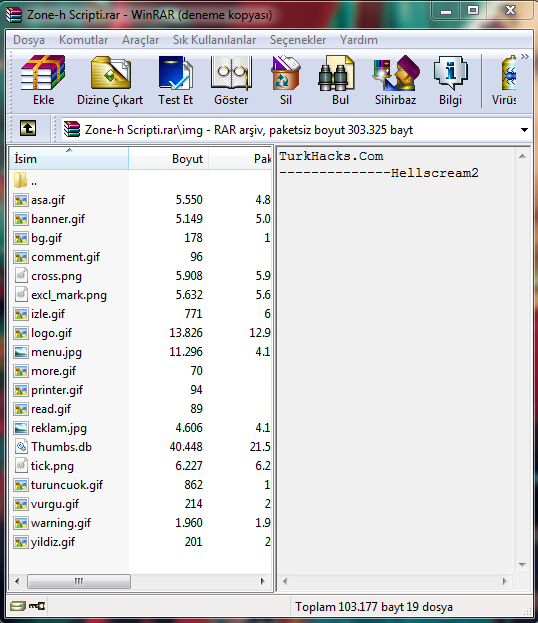
Task: Sort by the Boyut column header
Action: tap(168, 159)
